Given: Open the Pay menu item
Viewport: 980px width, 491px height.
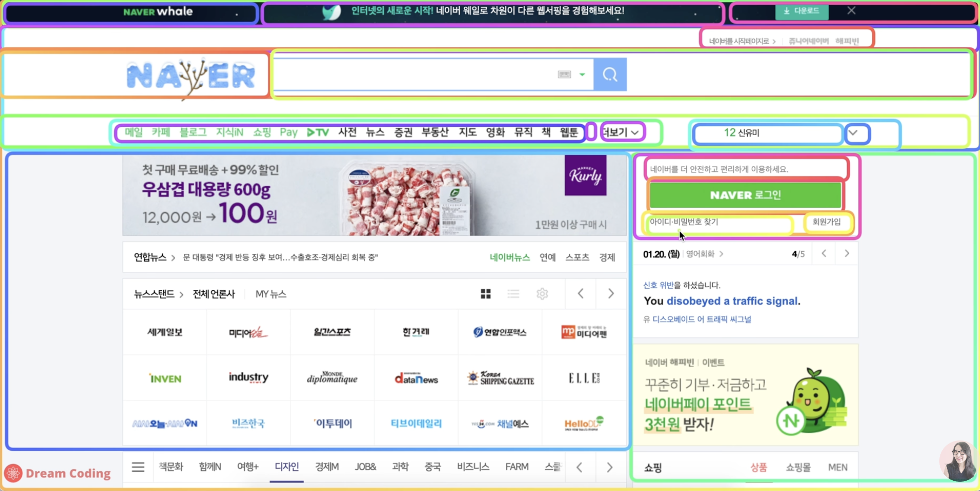Looking at the screenshot, I should pos(289,133).
